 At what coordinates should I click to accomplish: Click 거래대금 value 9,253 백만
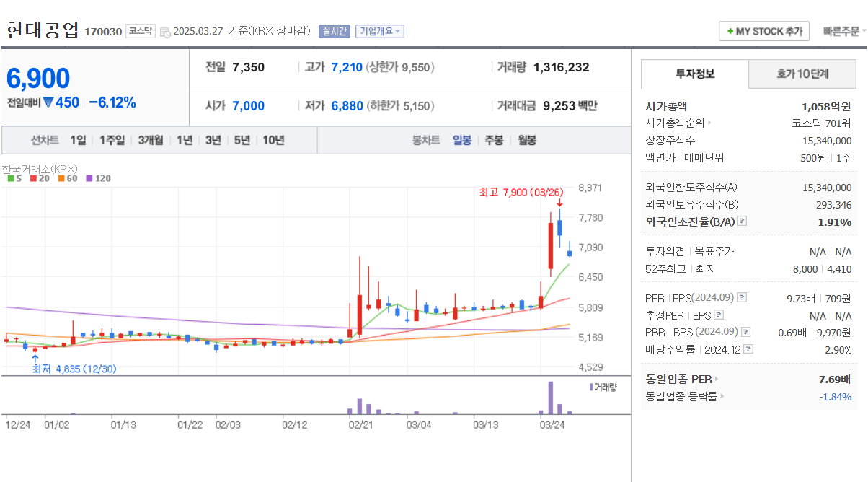(570, 106)
